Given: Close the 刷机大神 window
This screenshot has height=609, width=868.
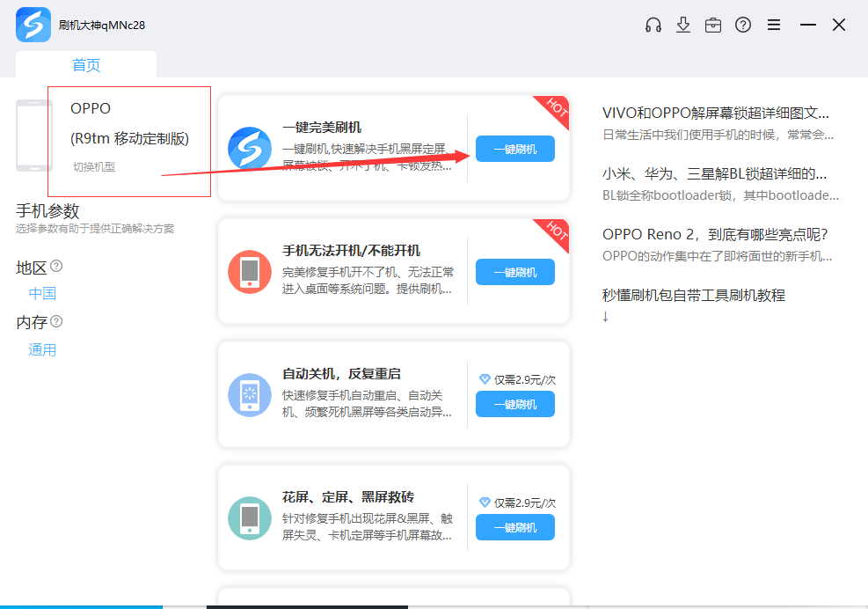Looking at the screenshot, I should 839,25.
